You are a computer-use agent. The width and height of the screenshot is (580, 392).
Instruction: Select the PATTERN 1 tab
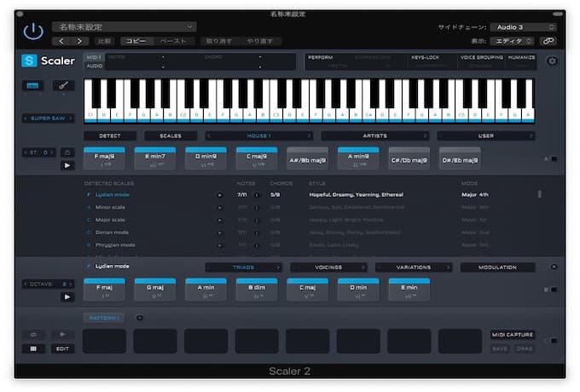point(104,318)
